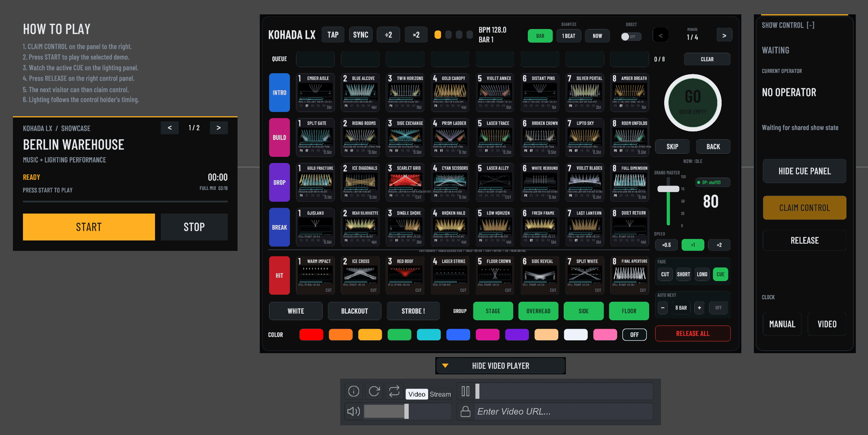The image size is (868, 435).
Task: Toggle the OVERHEAD group
Action: pos(538,311)
